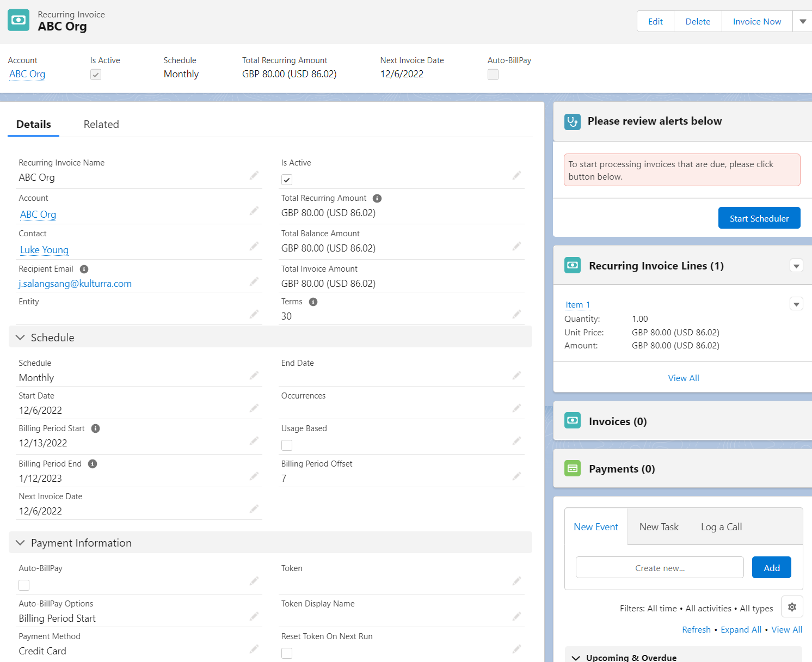Collapse the Schedule section
Screen dimensions: 812x662
coord(21,338)
